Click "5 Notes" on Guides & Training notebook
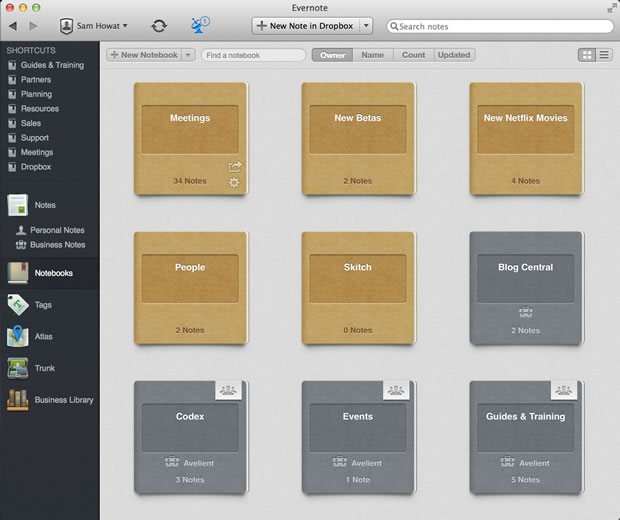The image size is (620, 520). pyautogui.click(x=525, y=480)
